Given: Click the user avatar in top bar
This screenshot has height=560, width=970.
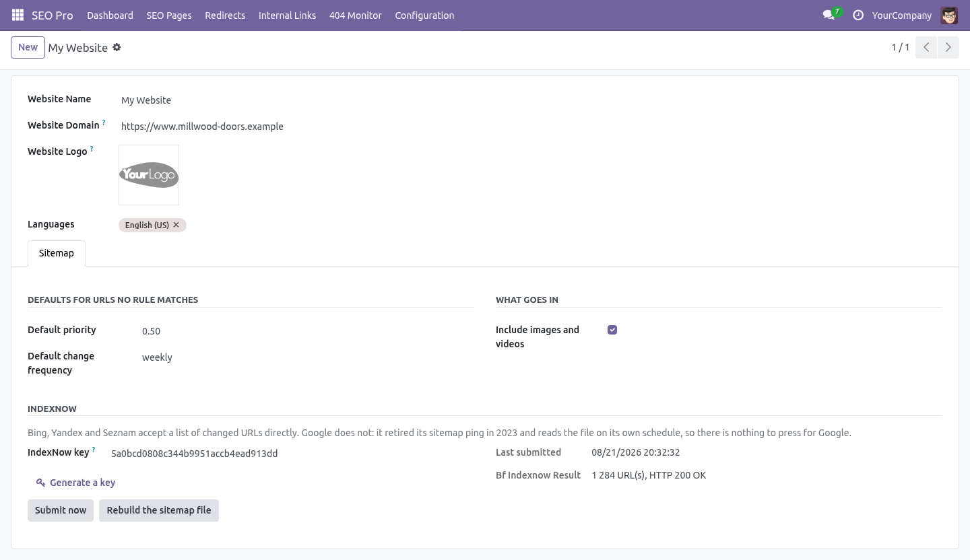Looking at the screenshot, I should 949,15.
